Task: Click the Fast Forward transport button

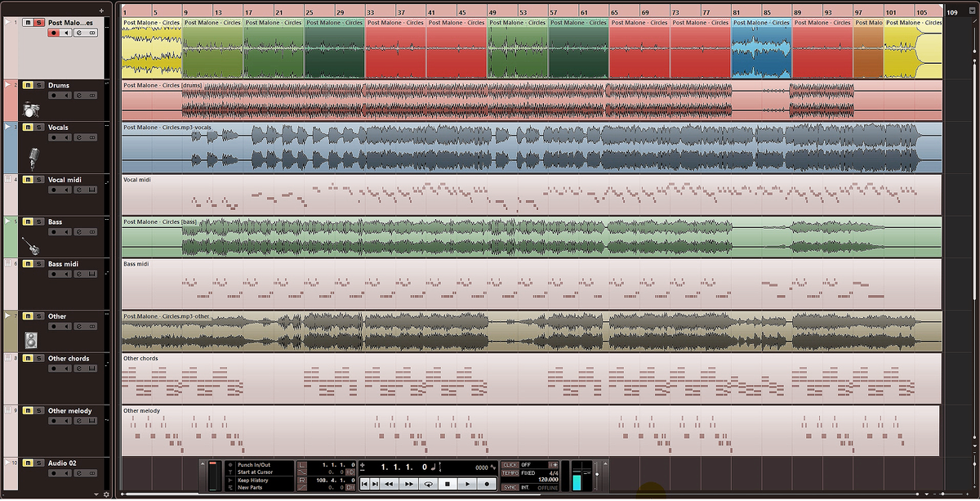Action: click(x=409, y=484)
